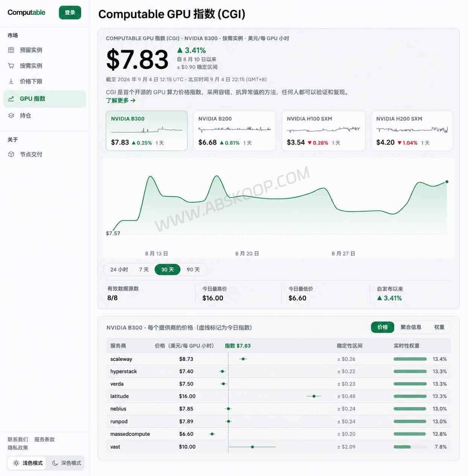Click the nebius provider name

pos(118,409)
